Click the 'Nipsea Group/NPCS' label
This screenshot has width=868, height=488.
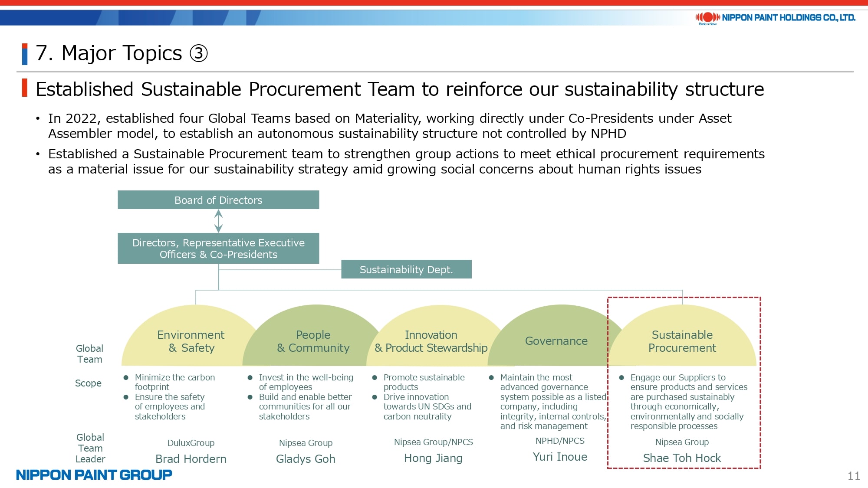click(x=433, y=442)
